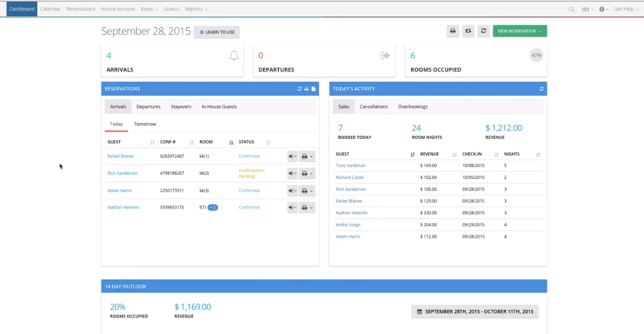Open the search magnifier in top bar
This screenshot has height=334, width=644.
(571, 9)
